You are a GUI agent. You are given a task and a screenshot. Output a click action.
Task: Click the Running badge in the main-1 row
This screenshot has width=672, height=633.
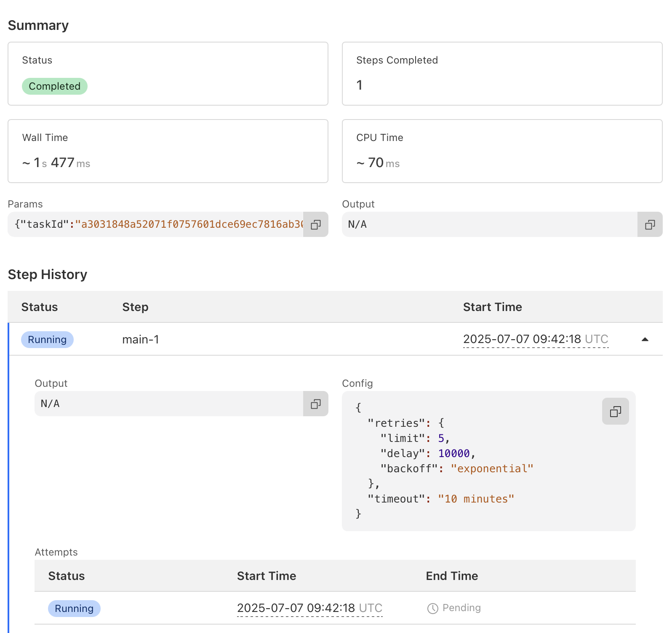click(47, 340)
